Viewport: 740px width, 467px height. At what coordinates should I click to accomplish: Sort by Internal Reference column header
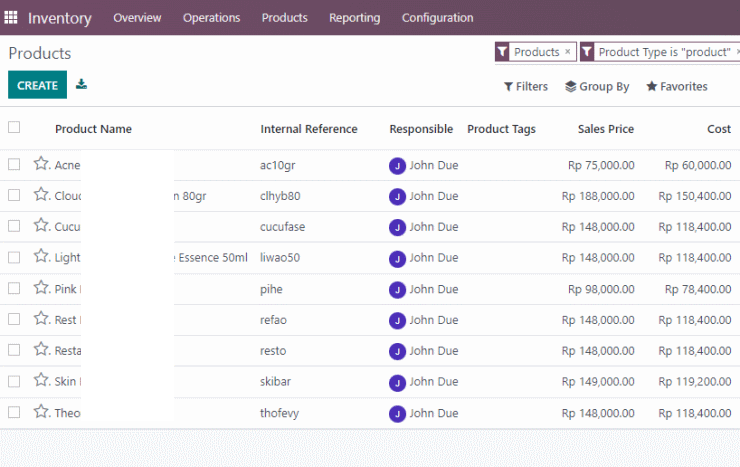(309, 129)
